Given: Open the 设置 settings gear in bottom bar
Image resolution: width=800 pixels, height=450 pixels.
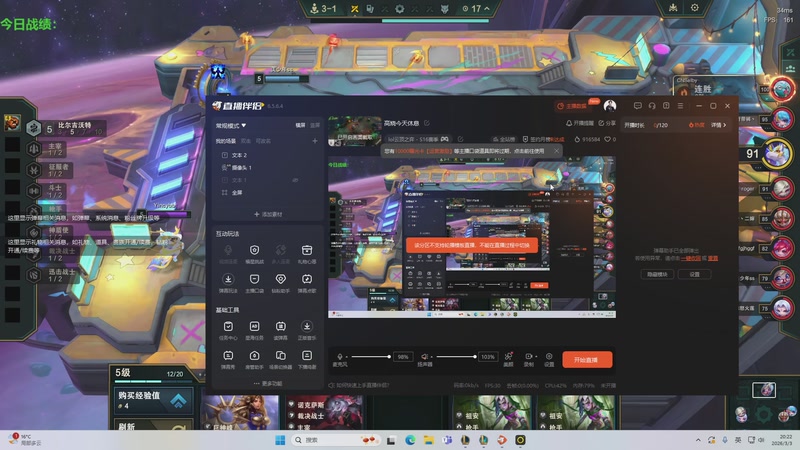Looking at the screenshot, I should (x=549, y=357).
